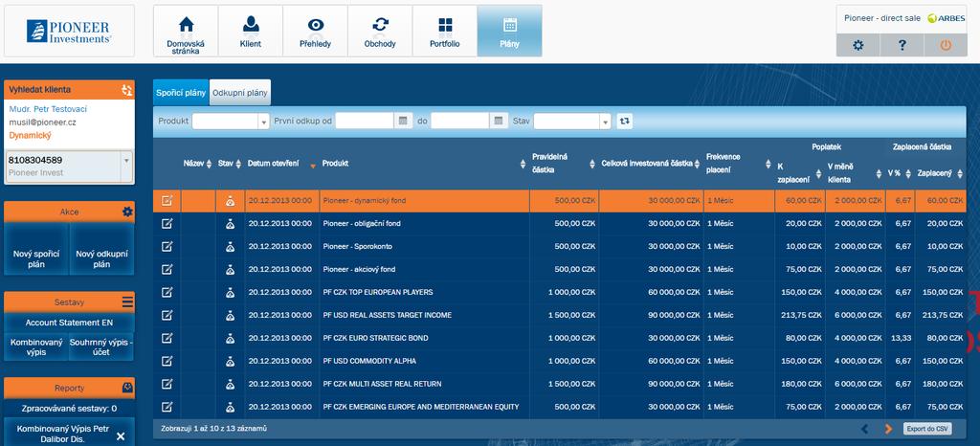Switch to the Spořicí plány tab
This screenshot has height=446, width=980.
click(x=181, y=93)
